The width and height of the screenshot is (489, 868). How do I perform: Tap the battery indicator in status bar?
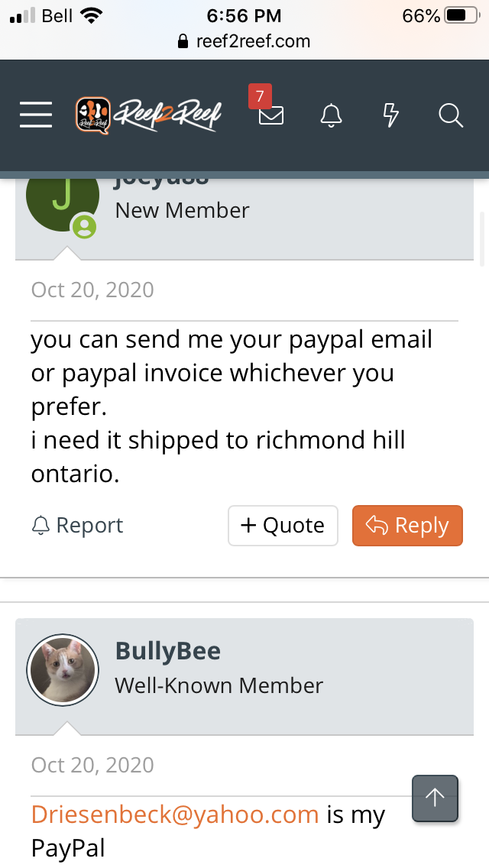coord(460,15)
